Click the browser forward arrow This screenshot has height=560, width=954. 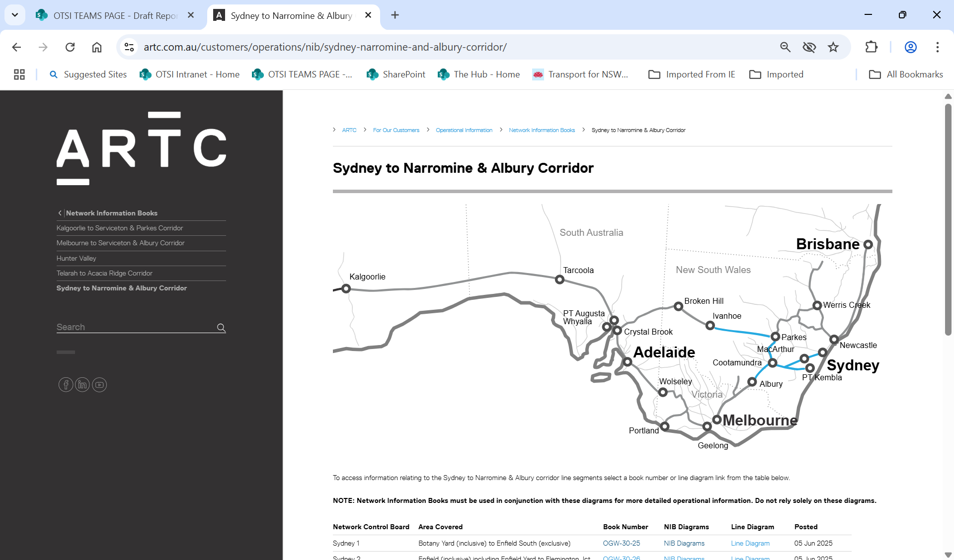tap(43, 47)
